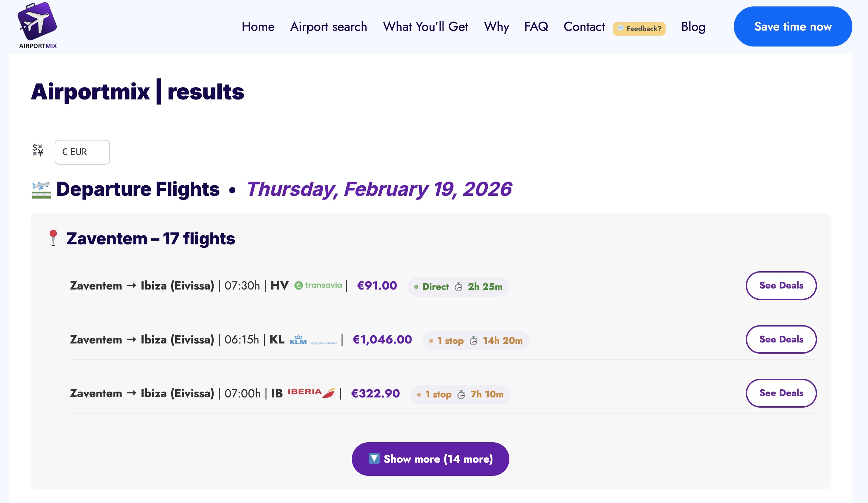Click the red pin icon beside Zaventem
Viewport: 868px width, 503px height.
(x=54, y=238)
